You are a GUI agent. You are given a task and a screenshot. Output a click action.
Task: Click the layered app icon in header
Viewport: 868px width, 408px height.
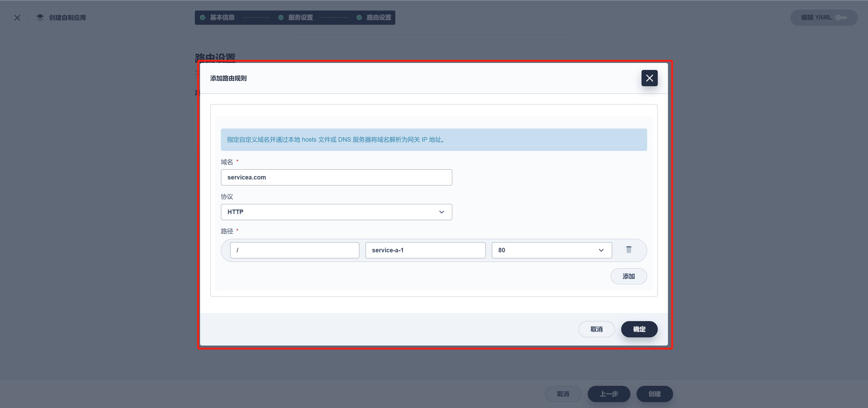(x=40, y=17)
